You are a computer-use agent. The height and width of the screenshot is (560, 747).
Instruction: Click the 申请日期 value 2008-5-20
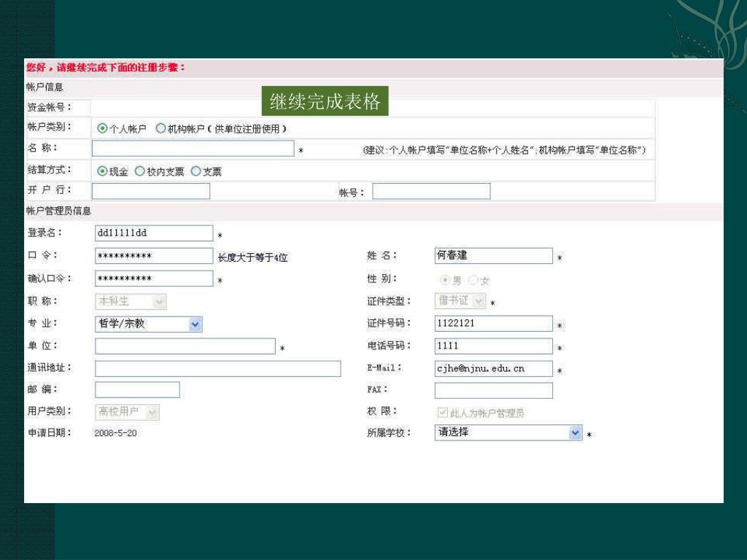click(x=115, y=433)
